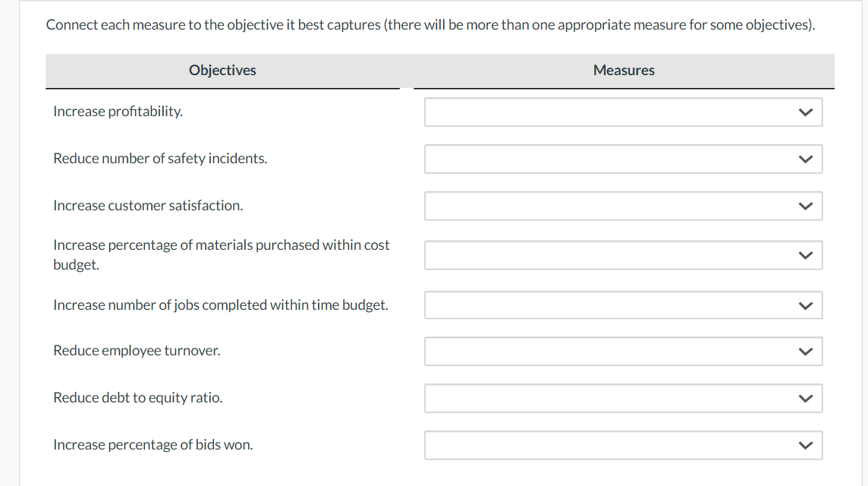Open the measure dropdown for materials cost budget
Screen dimensions: 868x486
pos(623,255)
